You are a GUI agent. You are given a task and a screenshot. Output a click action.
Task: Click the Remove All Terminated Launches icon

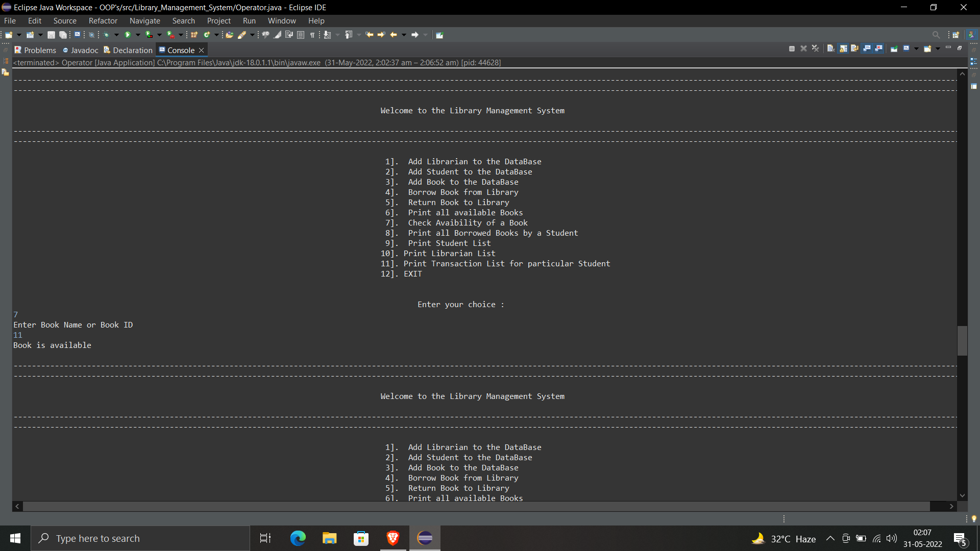pyautogui.click(x=815, y=48)
